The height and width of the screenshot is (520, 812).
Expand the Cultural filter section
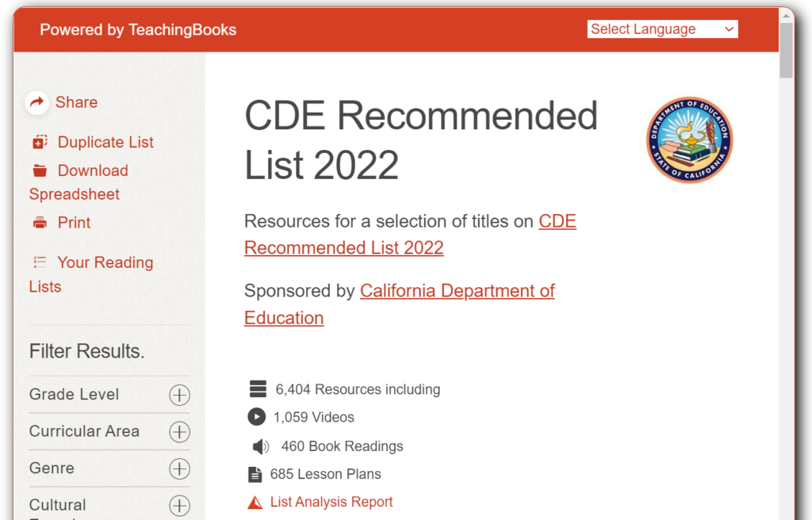point(180,506)
